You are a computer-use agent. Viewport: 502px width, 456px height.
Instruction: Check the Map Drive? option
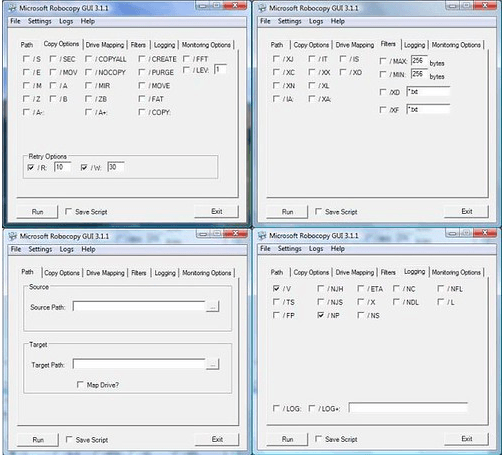click(x=80, y=385)
